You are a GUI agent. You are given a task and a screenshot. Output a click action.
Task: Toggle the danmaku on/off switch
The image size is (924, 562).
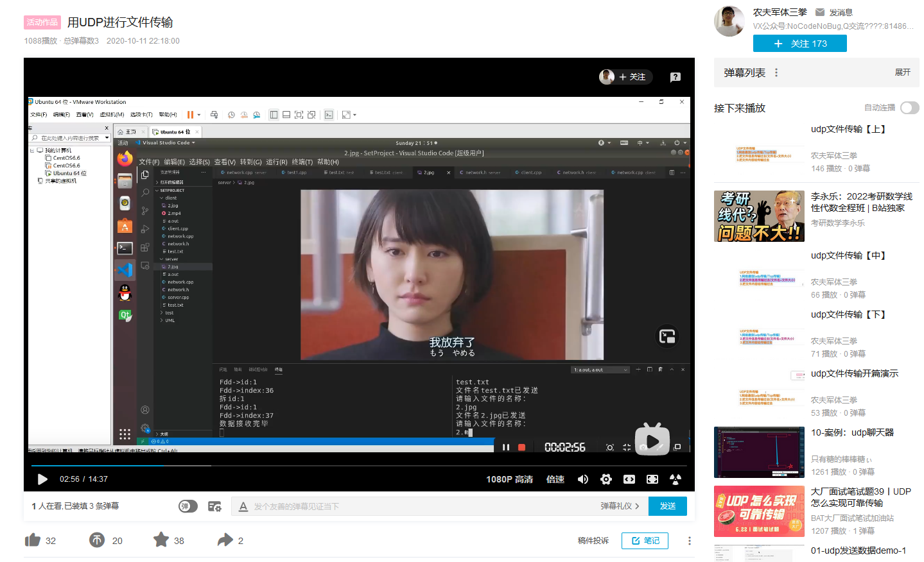tap(188, 506)
